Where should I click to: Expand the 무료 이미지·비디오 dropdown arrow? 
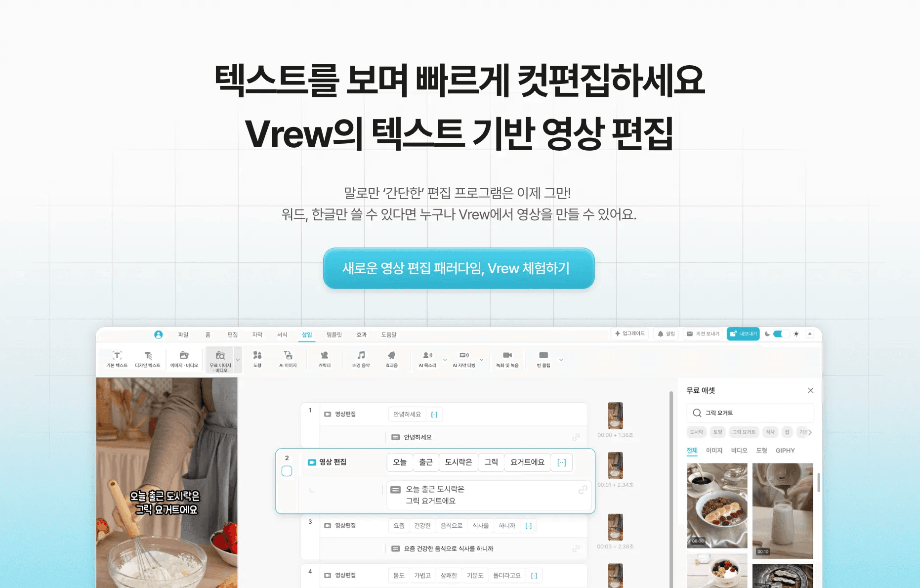coord(238,360)
